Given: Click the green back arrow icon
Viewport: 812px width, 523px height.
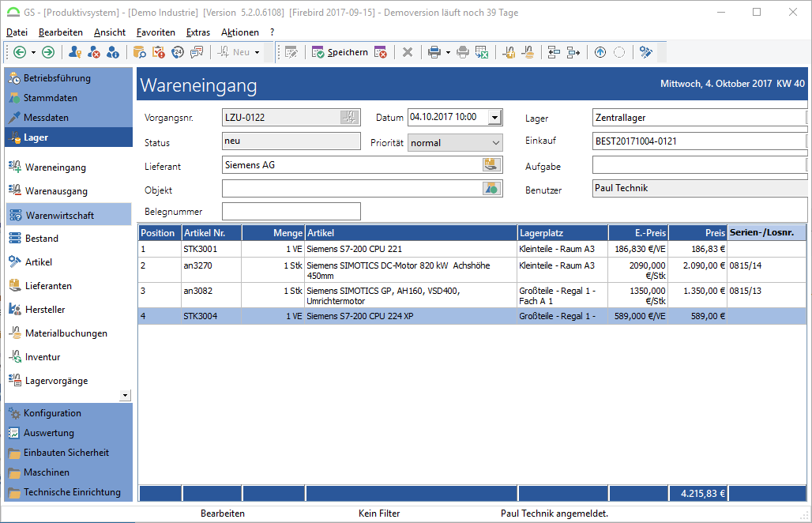Looking at the screenshot, I should point(20,52).
